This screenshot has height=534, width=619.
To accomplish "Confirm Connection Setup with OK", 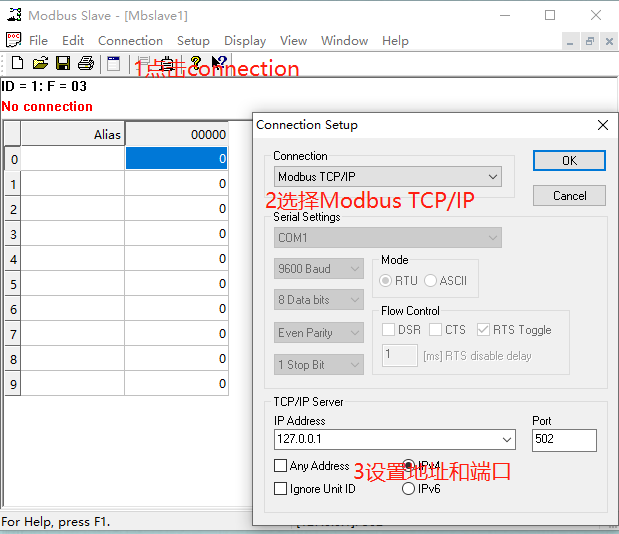I will pyautogui.click(x=569, y=161).
